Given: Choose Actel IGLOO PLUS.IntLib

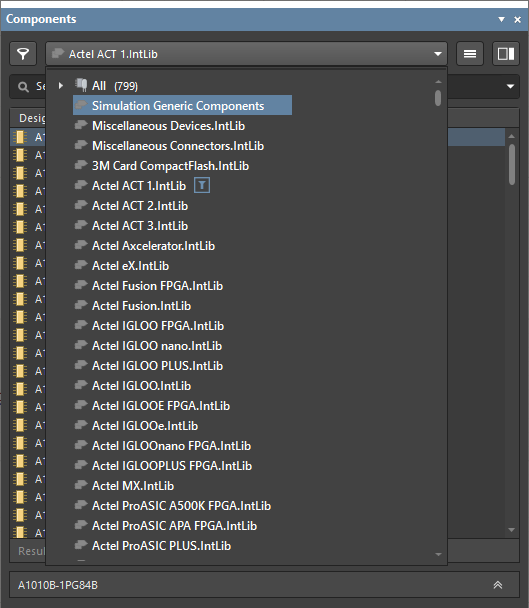Looking at the screenshot, I should (x=157, y=366).
